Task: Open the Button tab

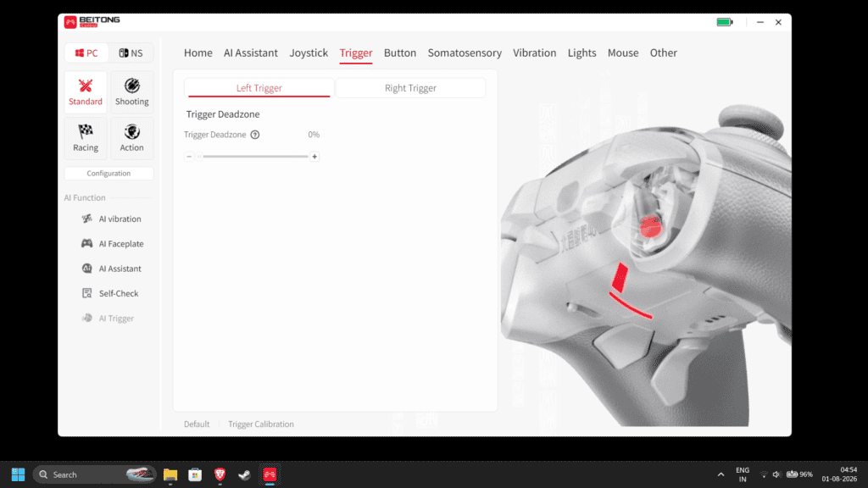Action: 400,53
